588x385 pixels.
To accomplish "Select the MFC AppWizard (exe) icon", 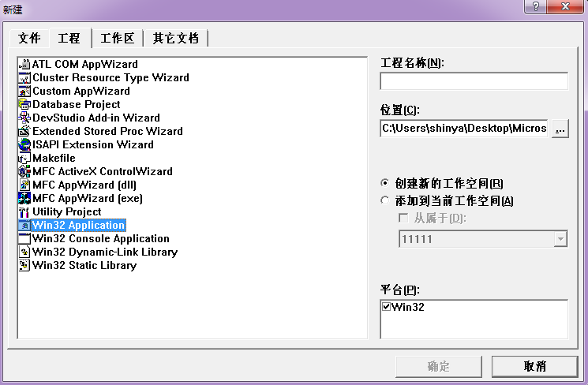I will (24, 199).
